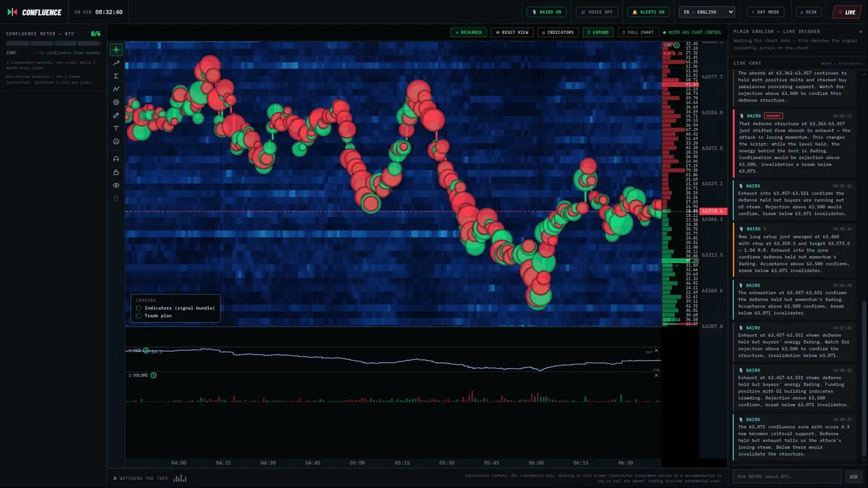868x488 pixels.
Task: Expand the chart area
Action: pyautogui.click(x=598, y=33)
